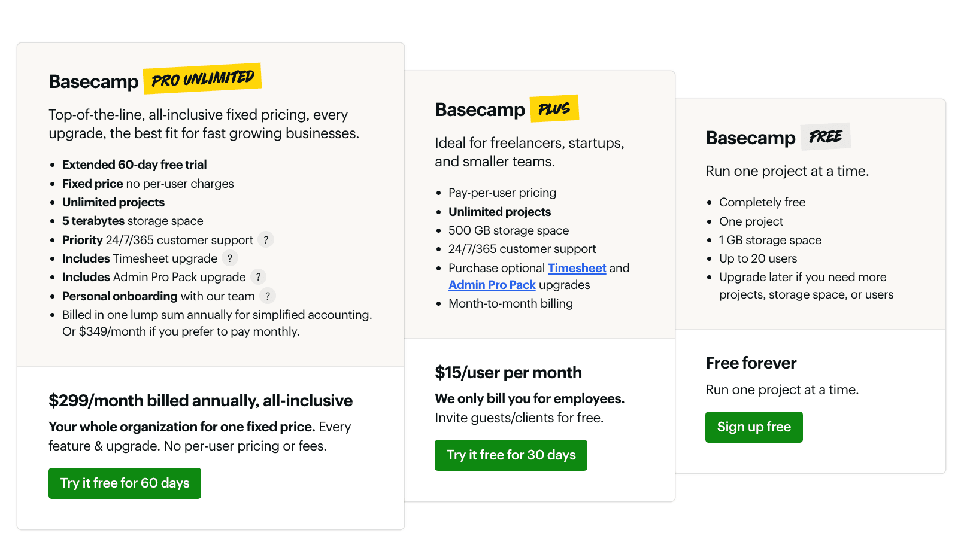This screenshot has height=560, width=964.
Task: Start the 30-day free trial
Action: 511,455
